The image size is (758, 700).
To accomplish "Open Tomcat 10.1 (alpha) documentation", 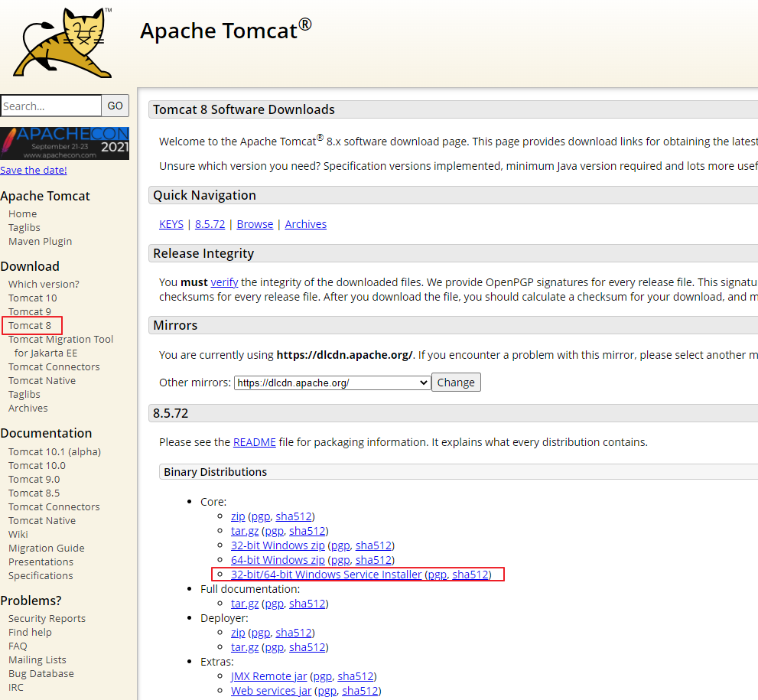I will (x=54, y=451).
